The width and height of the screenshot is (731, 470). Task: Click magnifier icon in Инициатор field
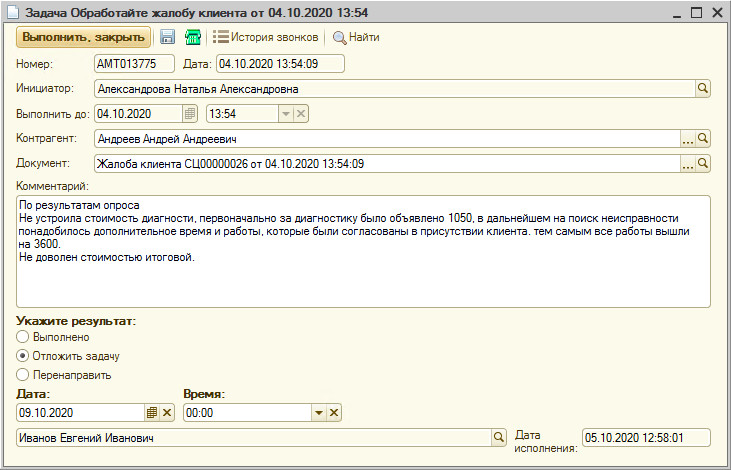click(x=702, y=89)
